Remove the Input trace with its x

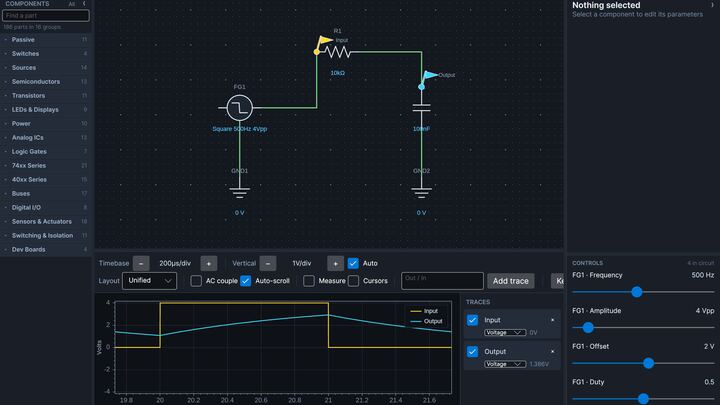coord(552,320)
